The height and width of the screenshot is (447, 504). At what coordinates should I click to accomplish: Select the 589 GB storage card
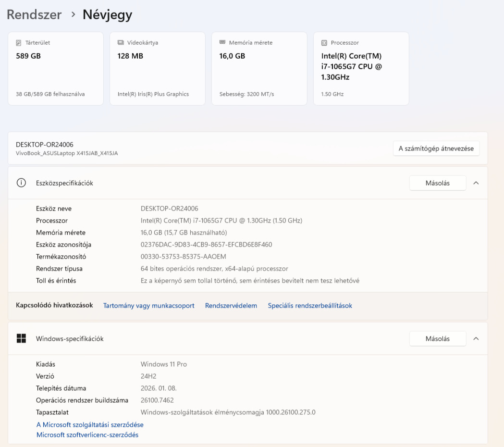coord(56,68)
